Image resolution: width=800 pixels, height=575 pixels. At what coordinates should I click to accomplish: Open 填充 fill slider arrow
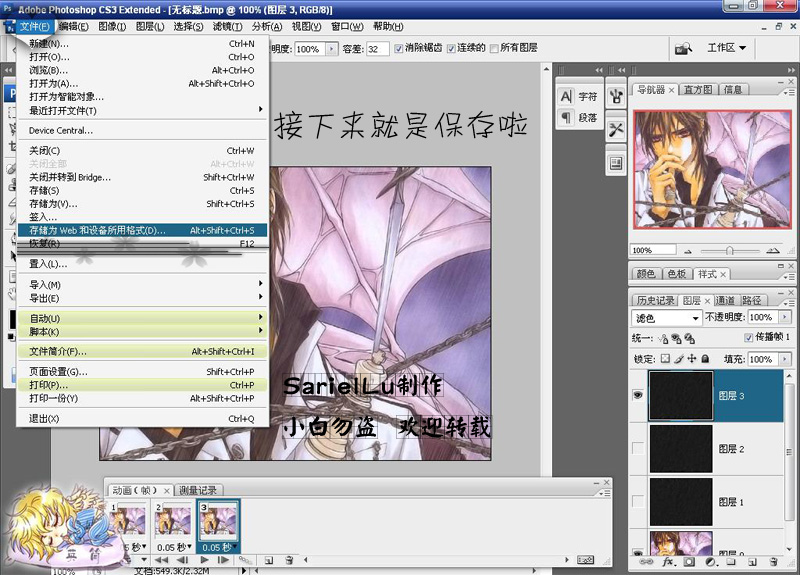(x=785, y=359)
